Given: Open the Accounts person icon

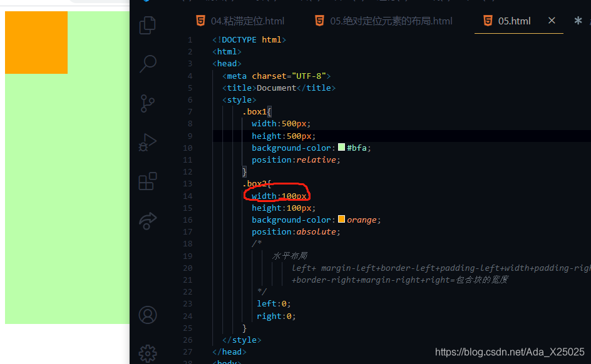Looking at the screenshot, I should click(x=148, y=315).
